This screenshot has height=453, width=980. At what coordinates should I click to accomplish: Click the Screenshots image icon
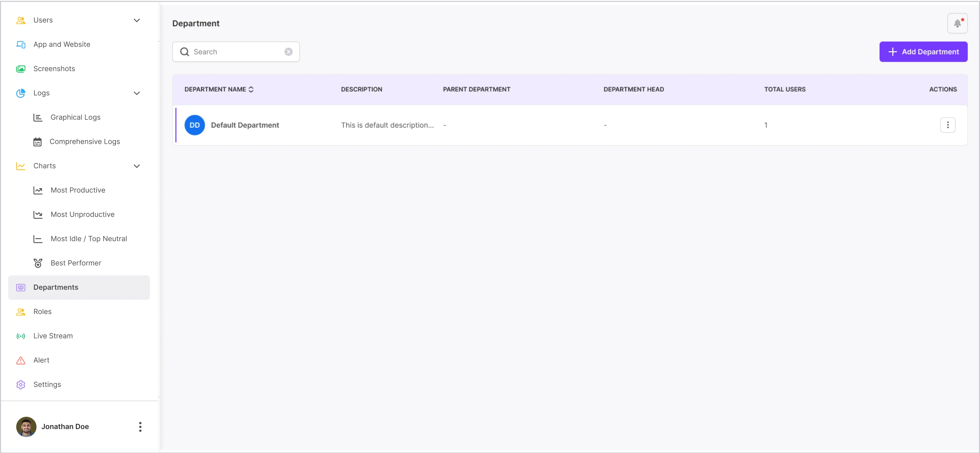click(x=20, y=69)
